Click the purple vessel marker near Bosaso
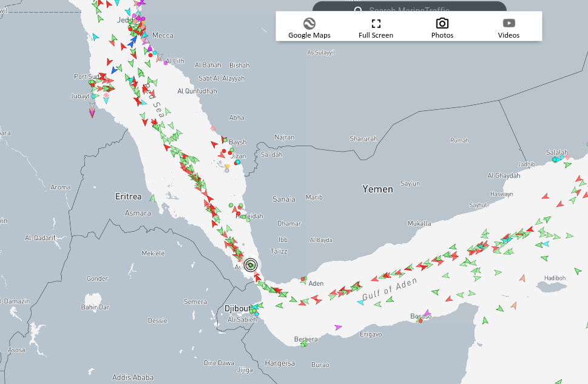The width and height of the screenshot is (588, 384). (x=427, y=313)
